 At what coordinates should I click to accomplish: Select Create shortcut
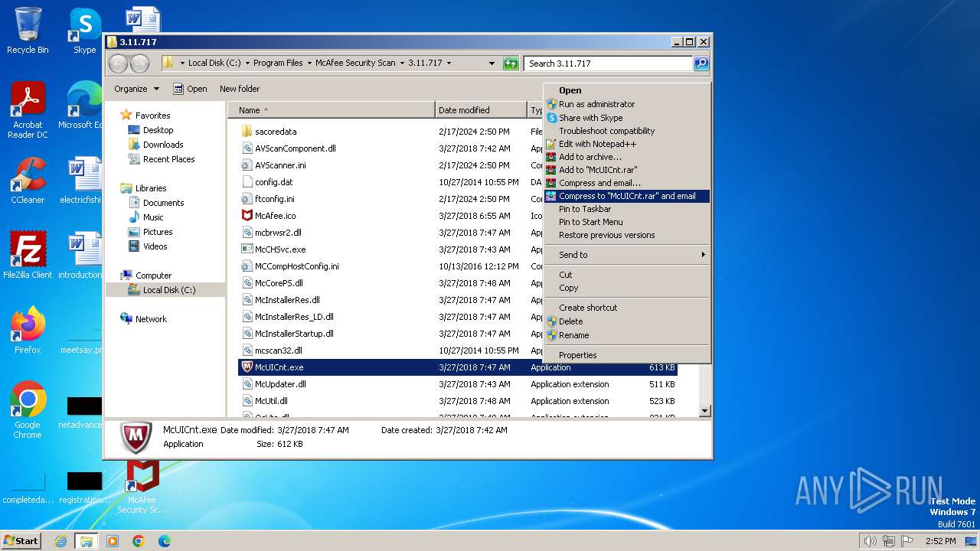627,308
